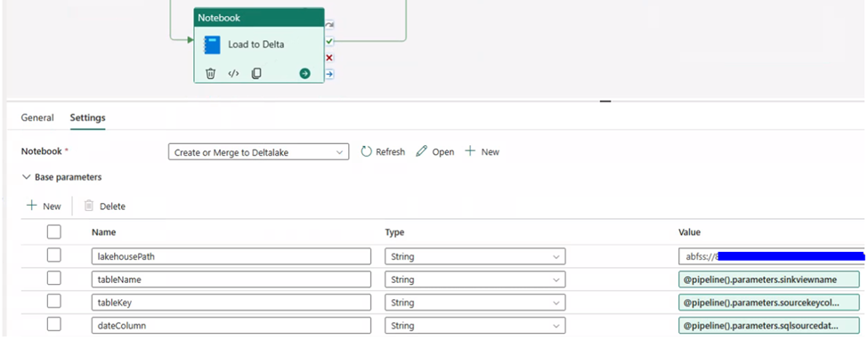Create a New notebook

coord(483,151)
